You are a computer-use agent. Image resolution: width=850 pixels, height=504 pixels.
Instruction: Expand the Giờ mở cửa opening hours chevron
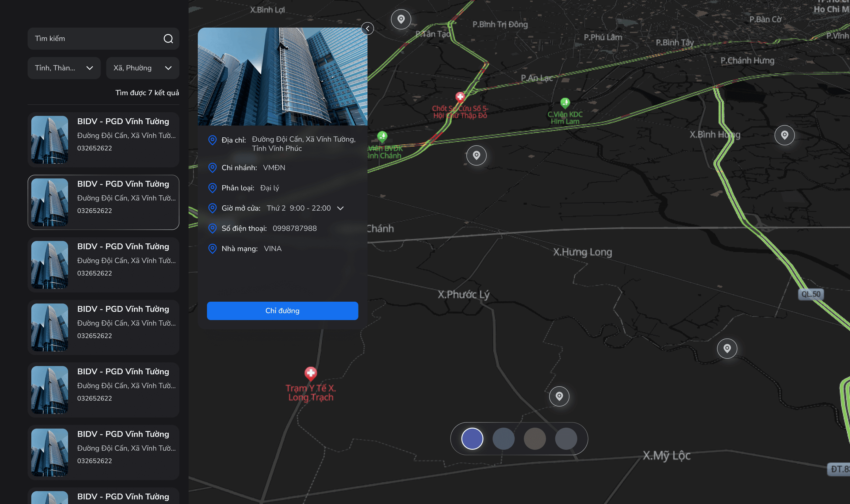[x=340, y=208]
